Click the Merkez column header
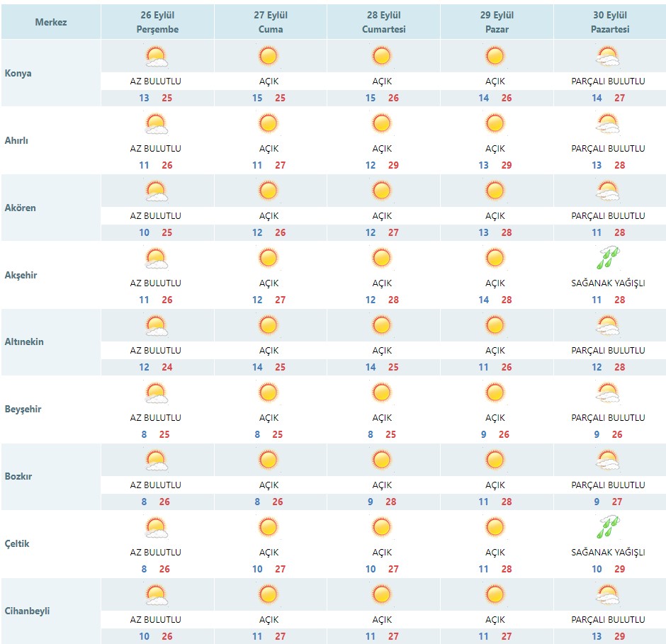The image size is (666, 644). [51, 22]
